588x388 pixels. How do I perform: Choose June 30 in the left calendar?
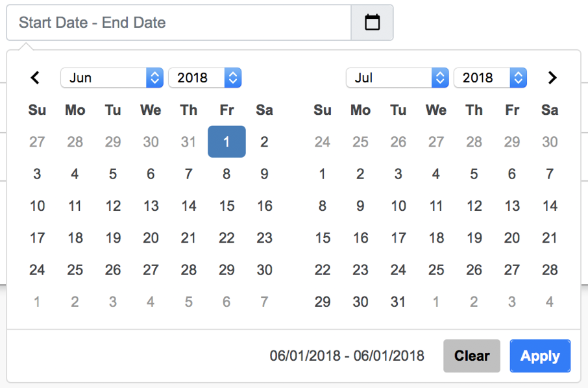click(x=264, y=269)
